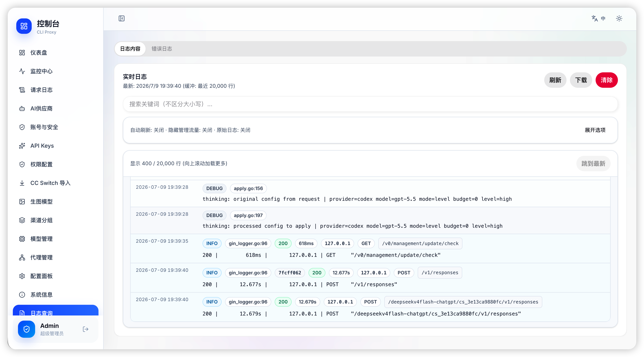The image size is (644, 357).
Task: Click the red 清除 button
Action: (607, 80)
